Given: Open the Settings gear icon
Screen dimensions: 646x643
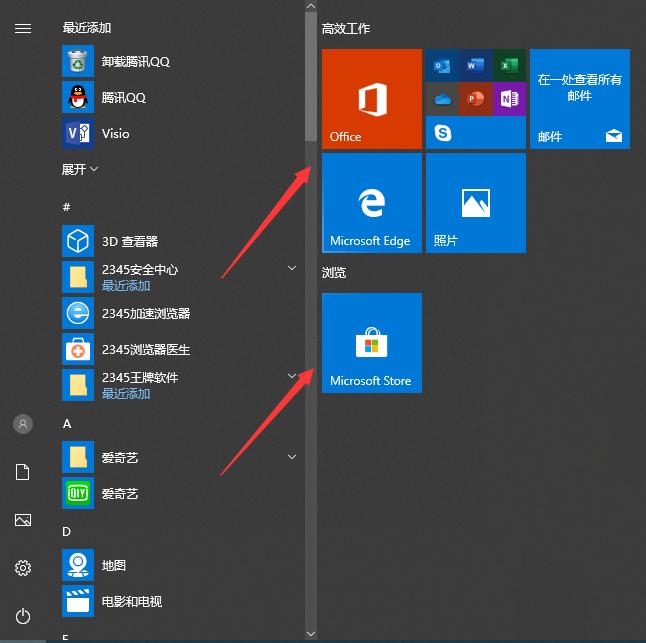Looking at the screenshot, I should click(x=23, y=568).
